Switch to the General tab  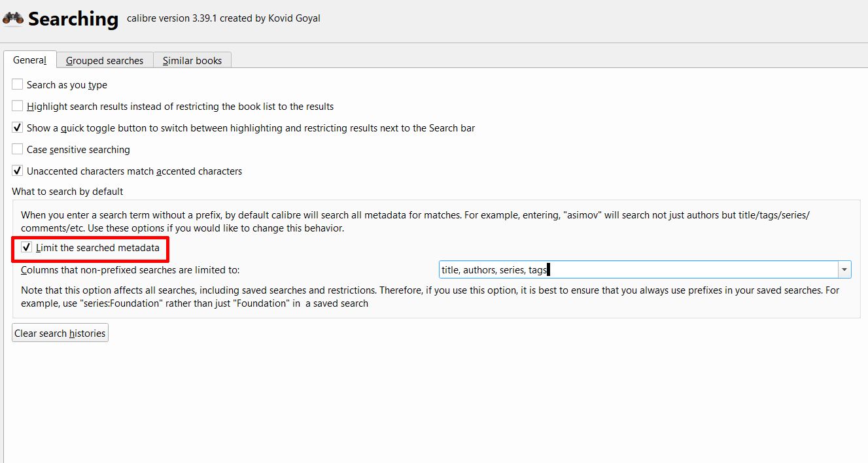(29, 60)
